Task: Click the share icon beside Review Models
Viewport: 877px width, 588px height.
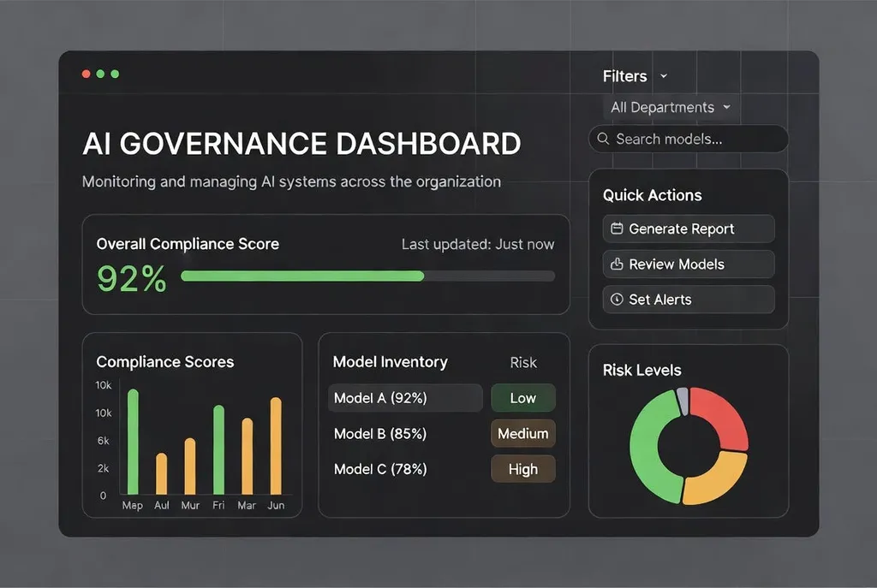Action: [x=617, y=264]
